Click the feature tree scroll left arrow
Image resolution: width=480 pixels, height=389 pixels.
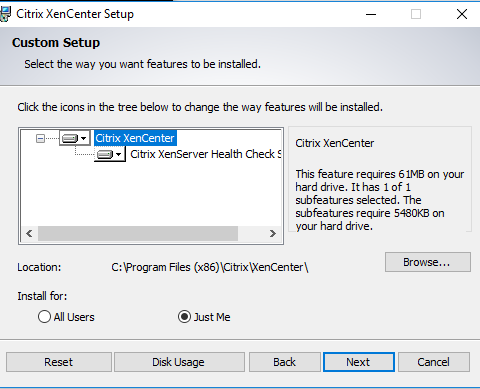pyautogui.click(x=29, y=233)
